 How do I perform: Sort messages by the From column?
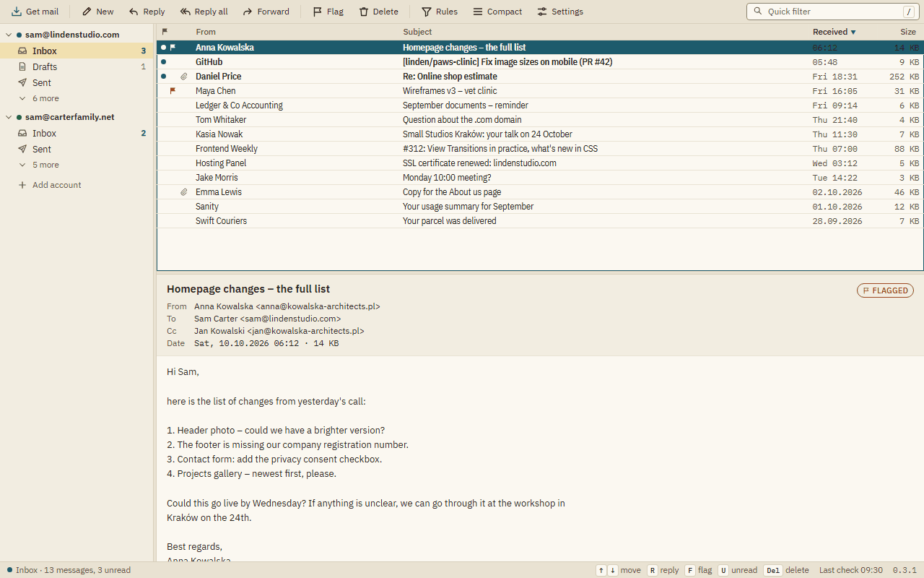click(206, 32)
